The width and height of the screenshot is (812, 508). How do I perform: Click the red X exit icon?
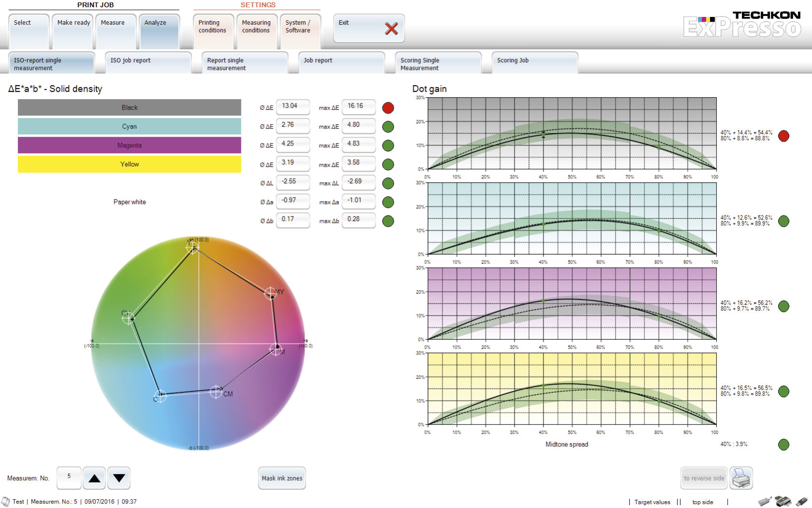pos(391,29)
